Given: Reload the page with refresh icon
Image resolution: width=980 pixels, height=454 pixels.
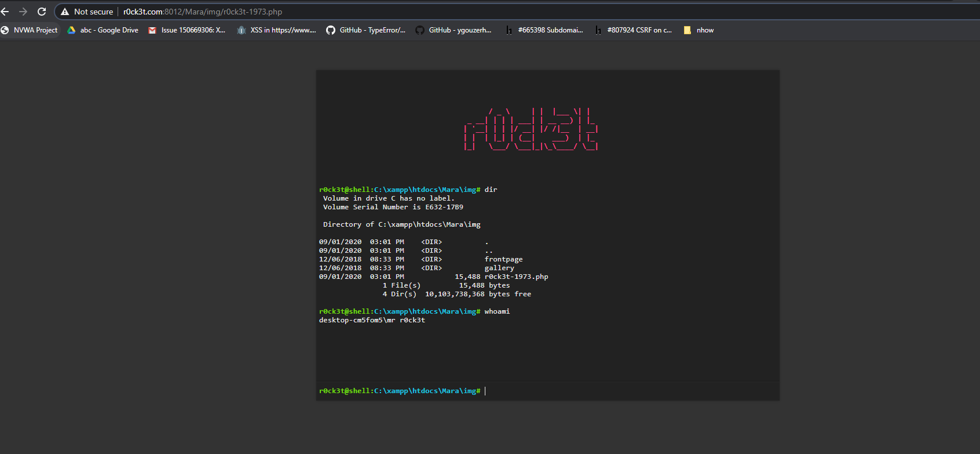Looking at the screenshot, I should tap(42, 12).
